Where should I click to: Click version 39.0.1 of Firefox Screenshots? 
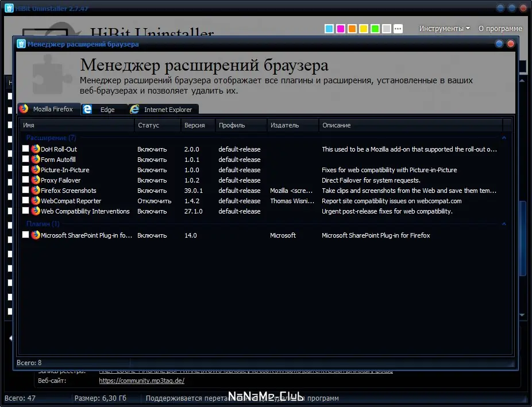[x=194, y=191]
